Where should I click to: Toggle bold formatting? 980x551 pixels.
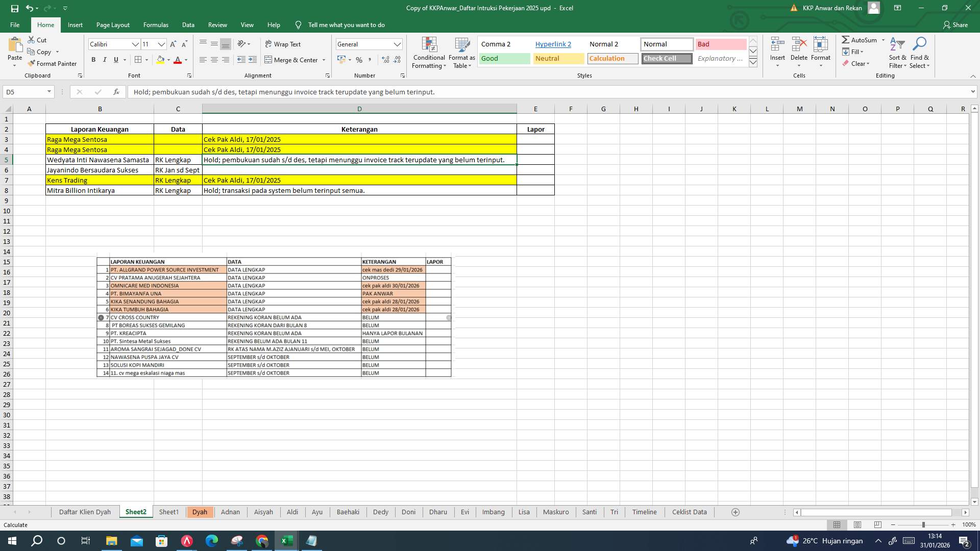coord(93,60)
